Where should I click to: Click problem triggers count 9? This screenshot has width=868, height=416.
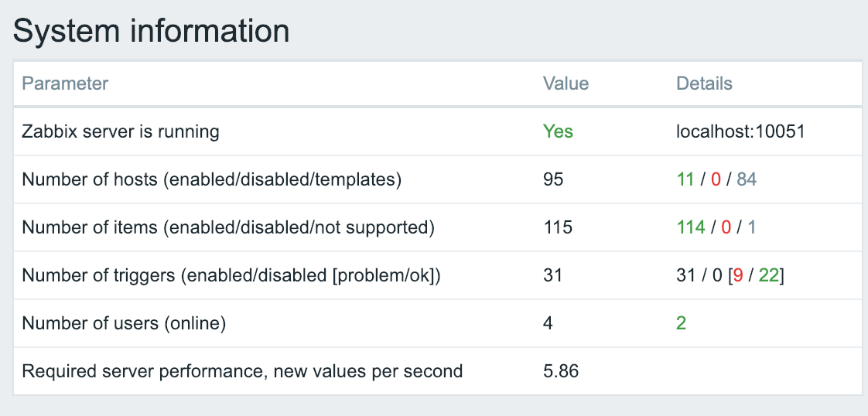[738, 275]
